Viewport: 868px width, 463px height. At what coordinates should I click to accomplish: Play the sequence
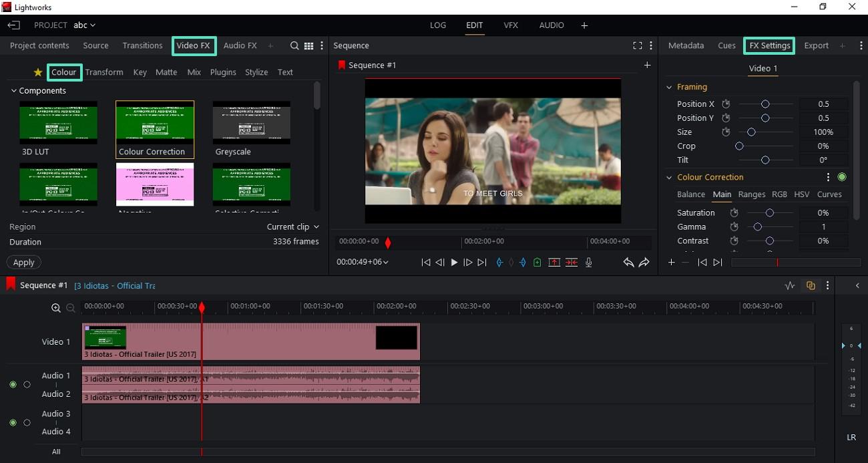click(x=454, y=263)
